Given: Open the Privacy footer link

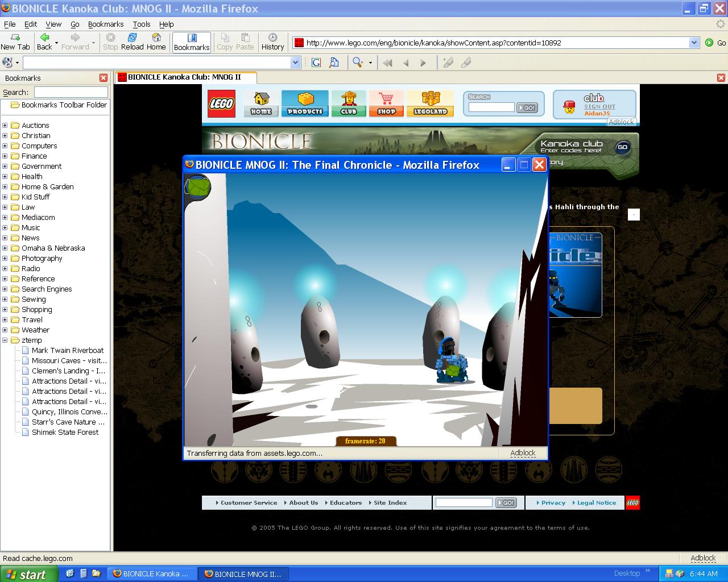Looking at the screenshot, I should coord(553,502).
